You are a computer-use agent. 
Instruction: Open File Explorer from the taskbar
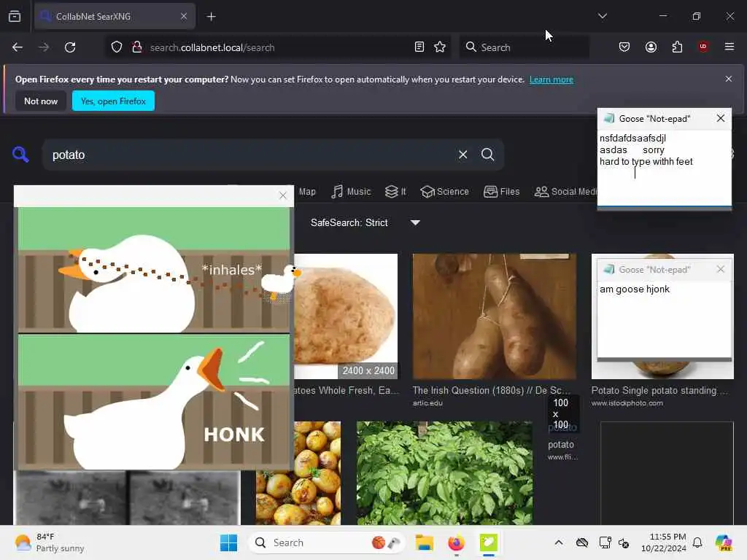[424, 542]
